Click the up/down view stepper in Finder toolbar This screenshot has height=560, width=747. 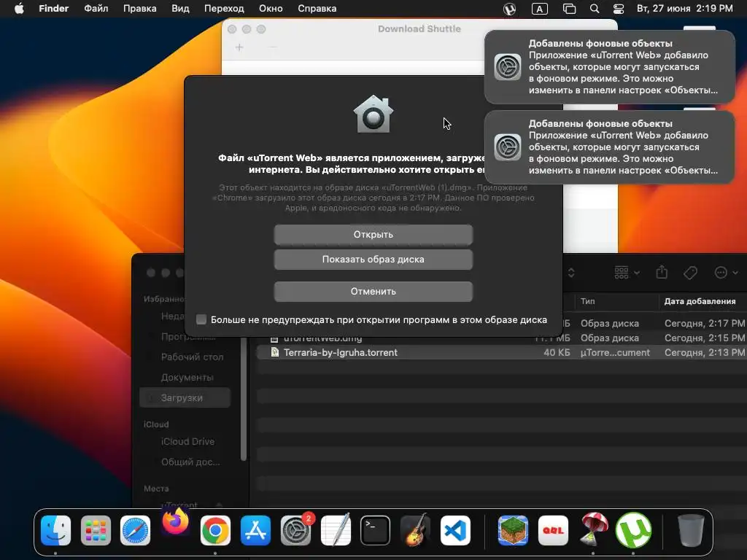571,273
